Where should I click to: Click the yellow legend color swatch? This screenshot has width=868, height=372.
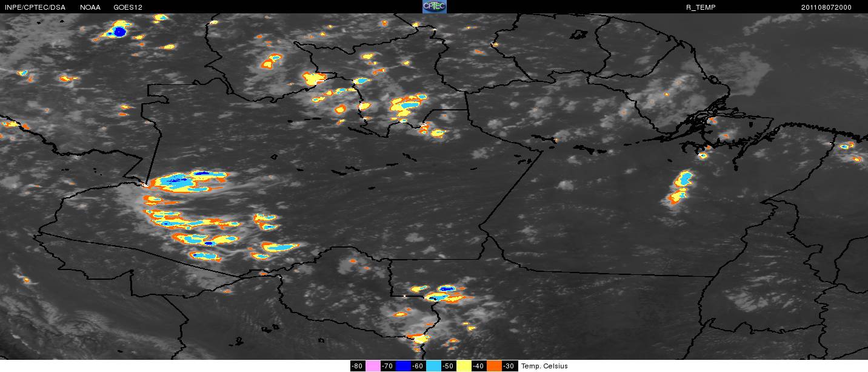[464, 366]
